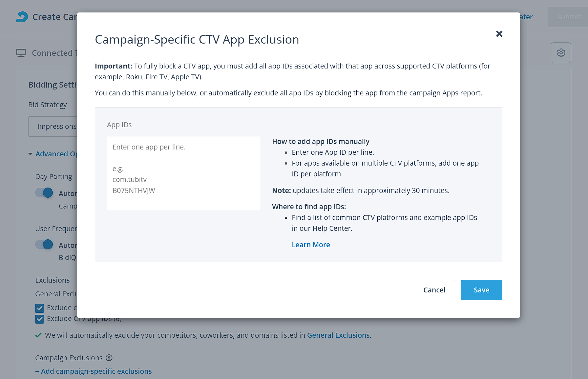Image resolution: width=588 pixels, height=379 pixels.
Task: Open the Learn More link
Action: pyautogui.click(x=311, y=245)
